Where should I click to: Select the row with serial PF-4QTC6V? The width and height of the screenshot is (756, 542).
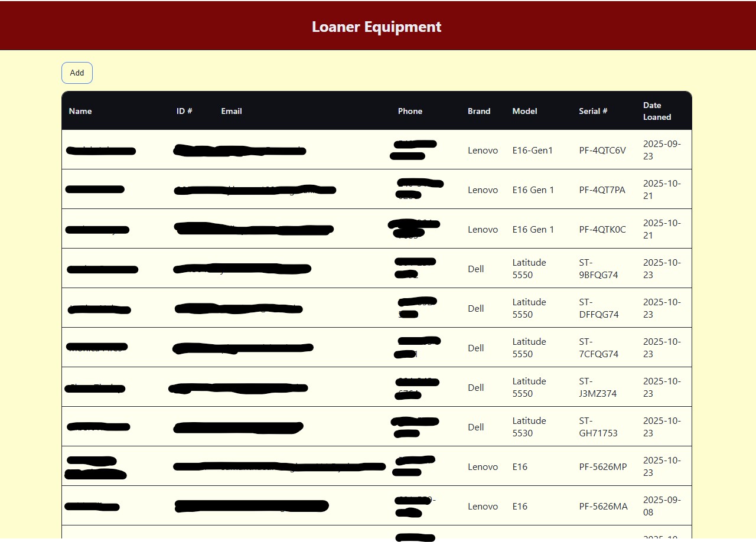[602, 151]
